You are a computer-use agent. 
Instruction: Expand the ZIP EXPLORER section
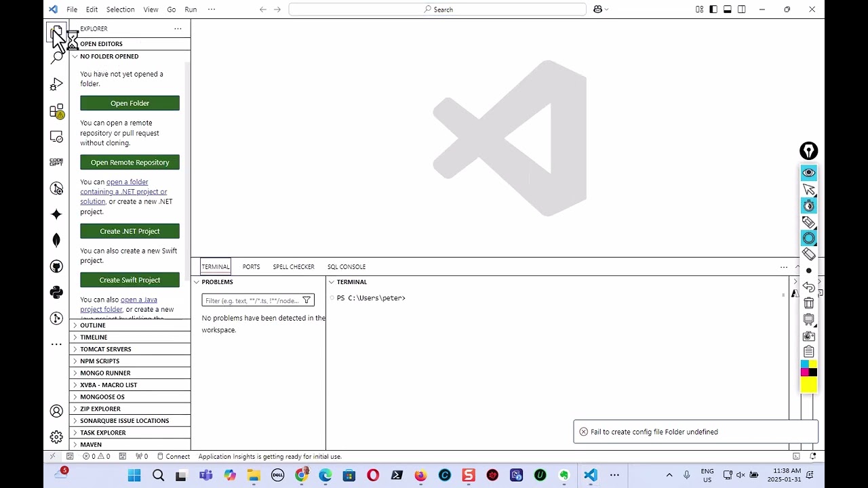(130, 409)
